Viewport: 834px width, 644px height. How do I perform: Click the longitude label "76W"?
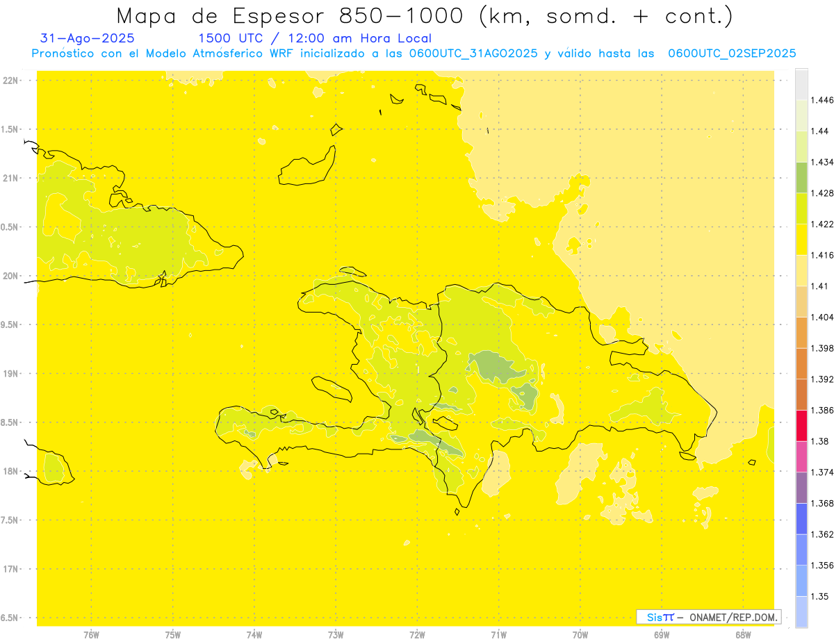91,635
